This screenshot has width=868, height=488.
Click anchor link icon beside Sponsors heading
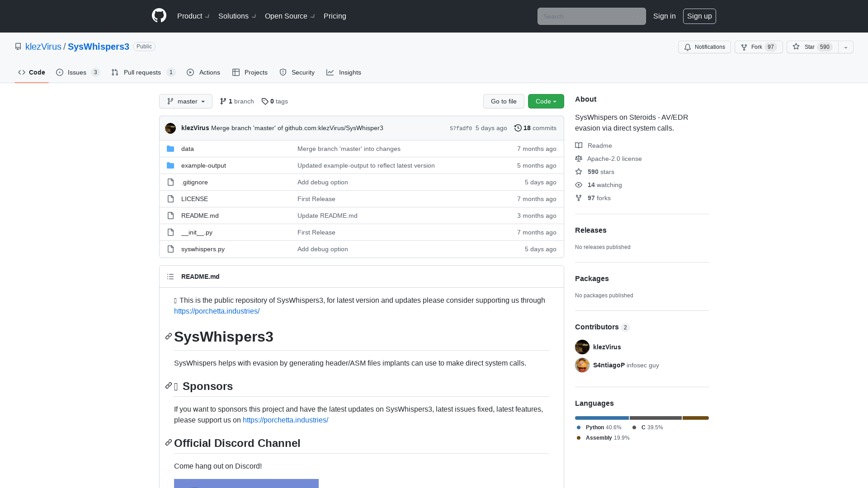click(x=169, y=386)
